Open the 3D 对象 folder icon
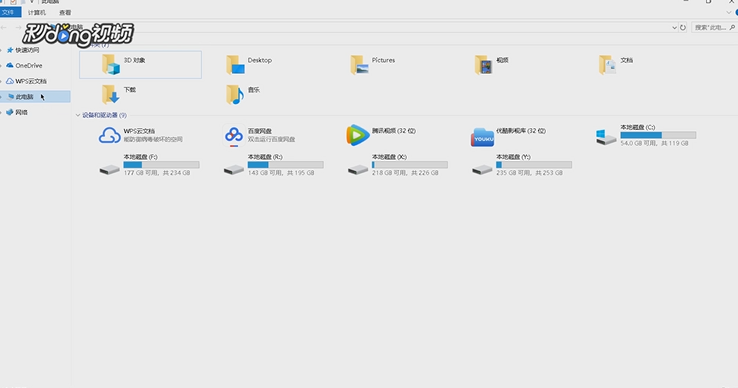Viewport: 738px width, 388px height. coord(111,65)
